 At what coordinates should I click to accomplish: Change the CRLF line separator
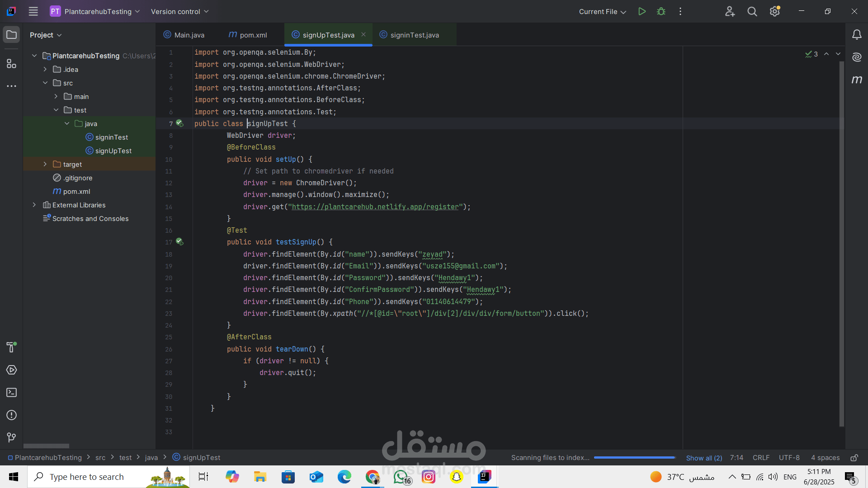(761, 458)
